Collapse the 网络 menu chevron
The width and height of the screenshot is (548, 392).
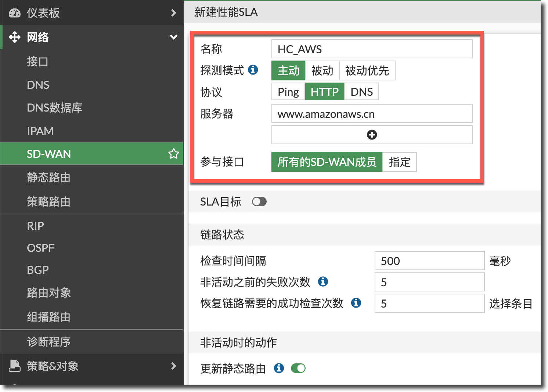(x=174, y=37)
